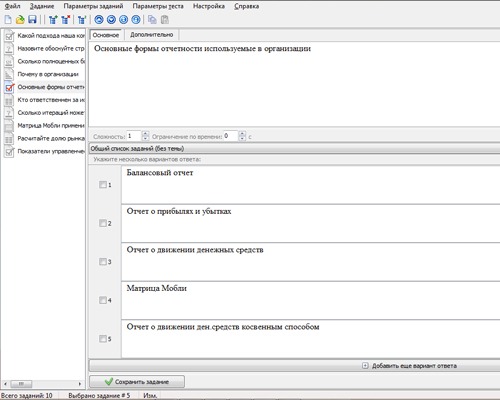Click the new file icon in toolbar

pos(8,20)
